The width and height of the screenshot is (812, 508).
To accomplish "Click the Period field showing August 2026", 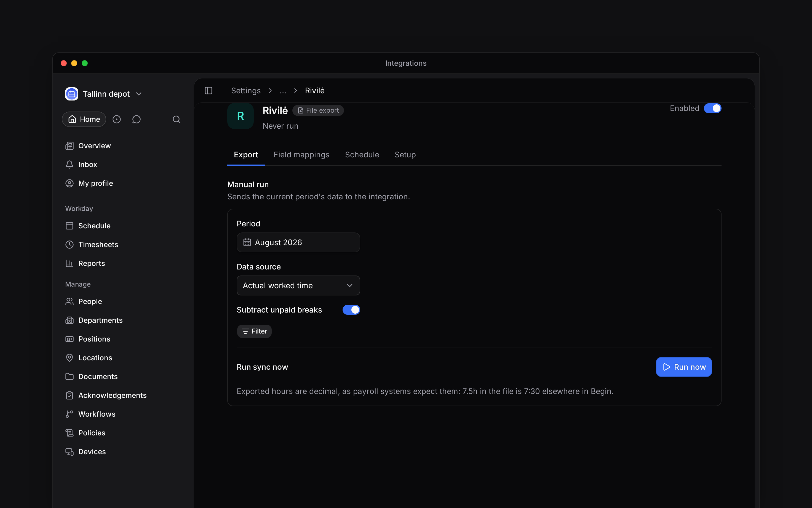I will (298, 242).
